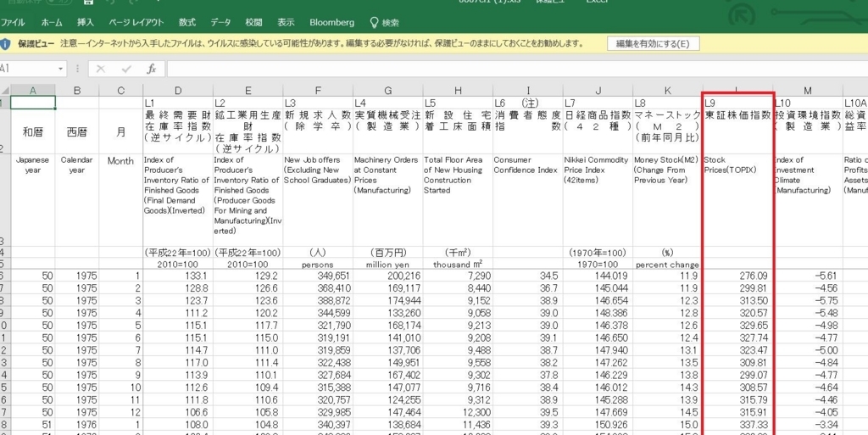Select the cell with value -5.61
The width and height of the screenshot is (868, 435).
pos(808,276)
